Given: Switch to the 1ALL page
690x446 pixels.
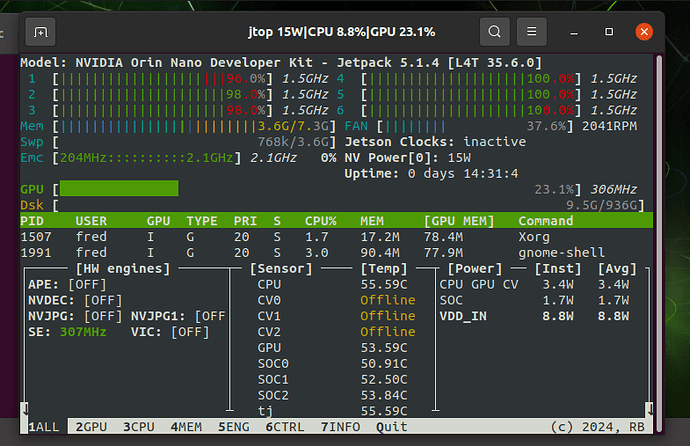Looking at the screenshot, I should (44, 427).
